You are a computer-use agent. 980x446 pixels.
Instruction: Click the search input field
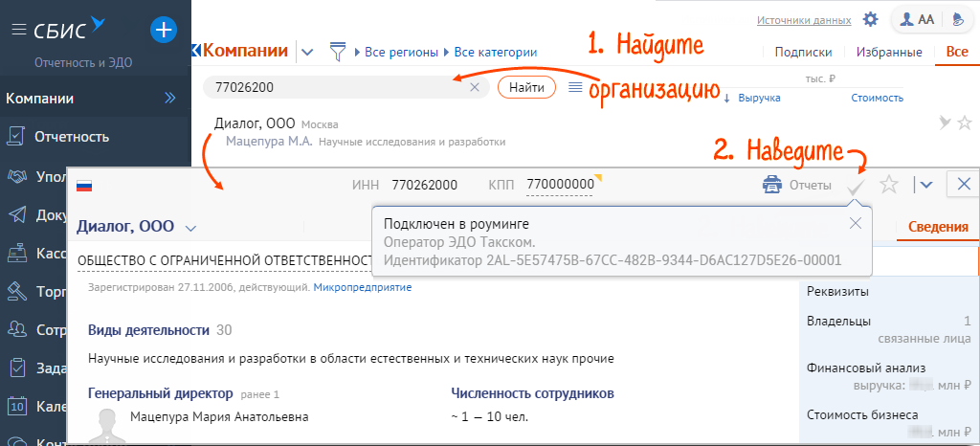point(335,87)
